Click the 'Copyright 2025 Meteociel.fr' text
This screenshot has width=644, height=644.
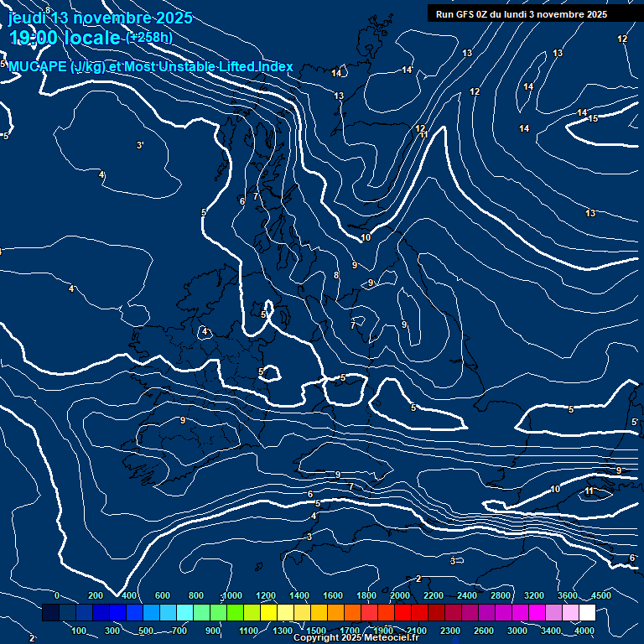tap(356, 637)
